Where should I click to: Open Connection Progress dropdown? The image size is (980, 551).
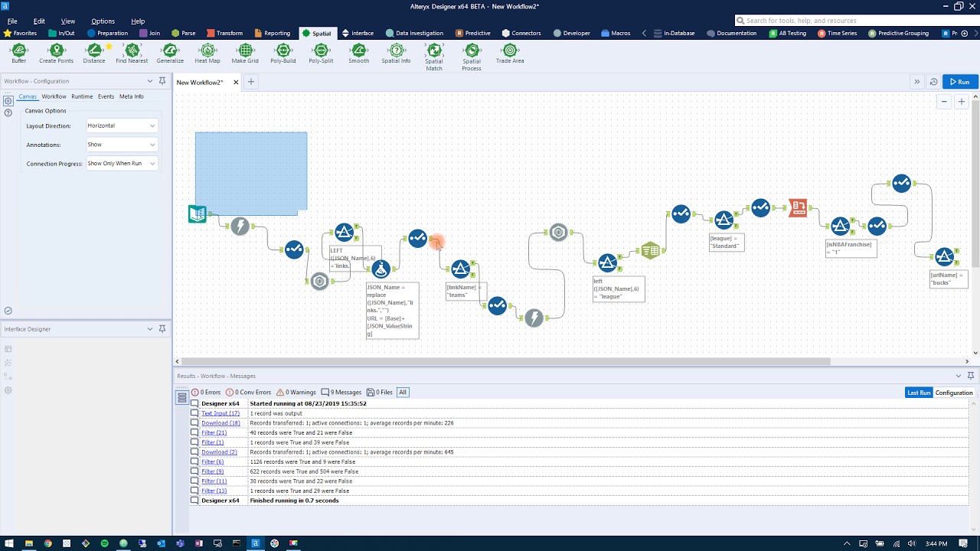pos(122,163)
